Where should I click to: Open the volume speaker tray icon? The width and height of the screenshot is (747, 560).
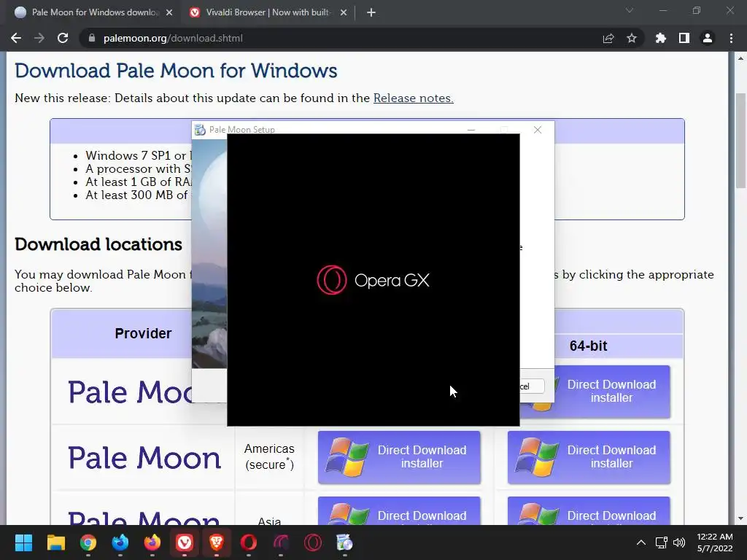coord(679,542)
